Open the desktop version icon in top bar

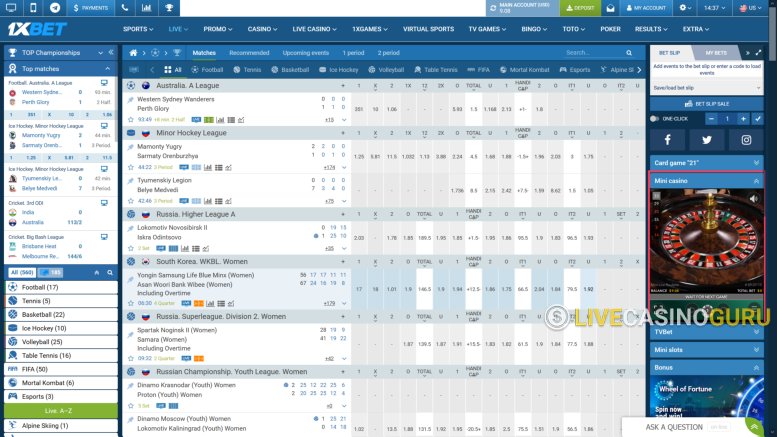tap(11, 8)
